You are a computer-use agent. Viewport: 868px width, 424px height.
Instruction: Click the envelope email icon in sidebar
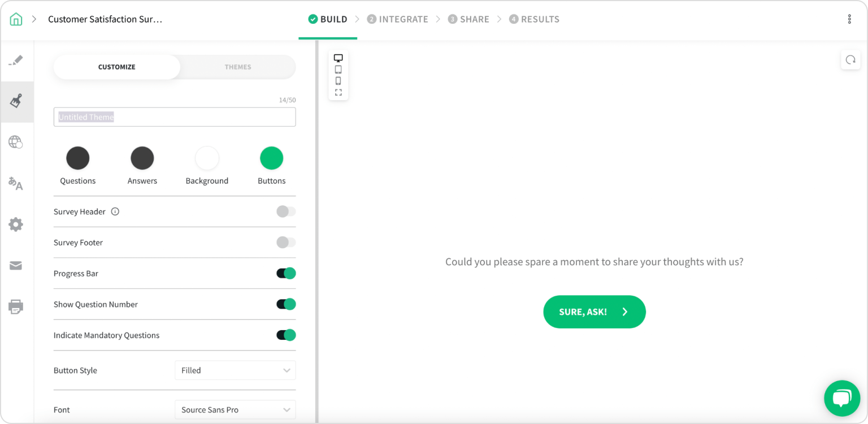tap(17, 266)
